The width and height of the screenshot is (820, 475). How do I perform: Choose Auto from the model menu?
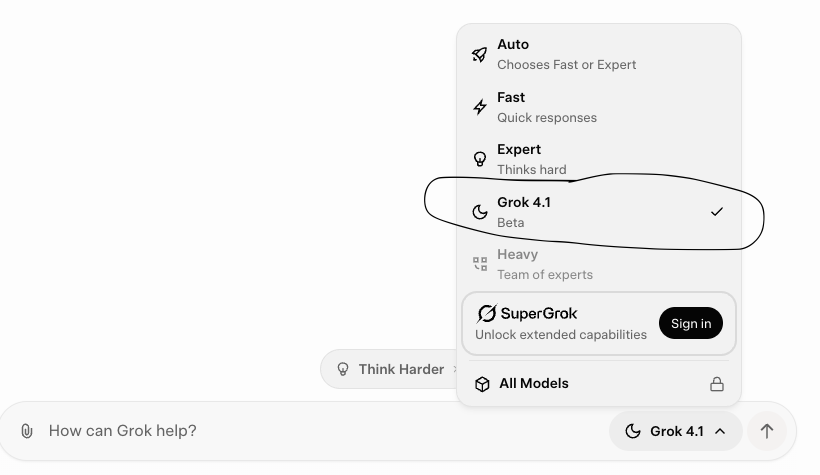click(599, 54)
